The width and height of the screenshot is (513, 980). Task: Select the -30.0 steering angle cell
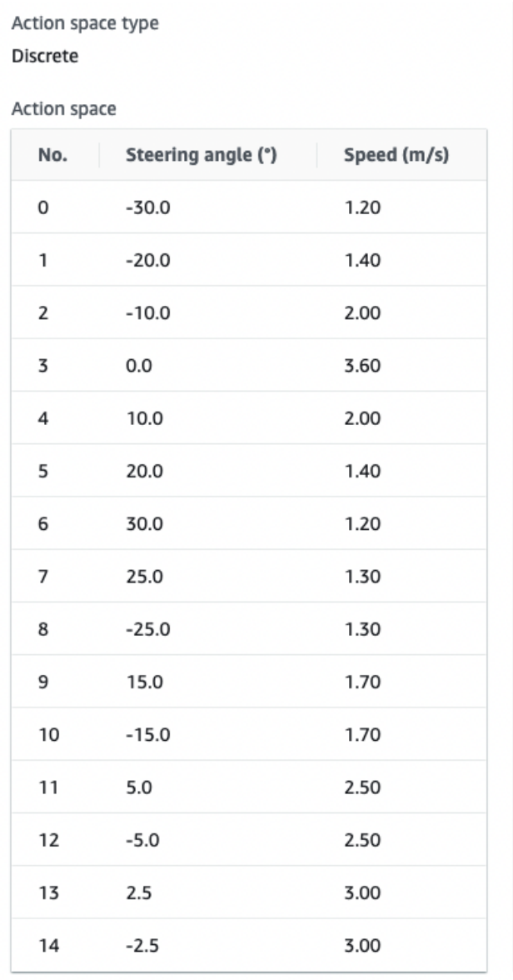tap(147, 207)
